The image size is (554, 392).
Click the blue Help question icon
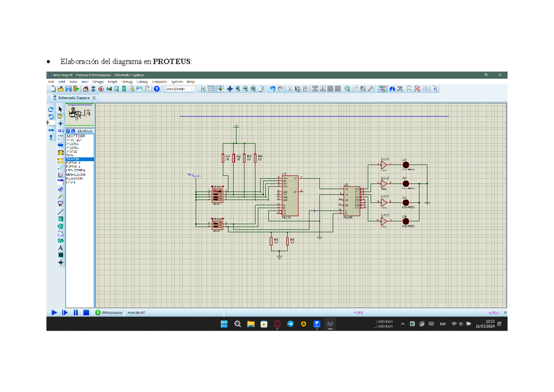[157, 89]
